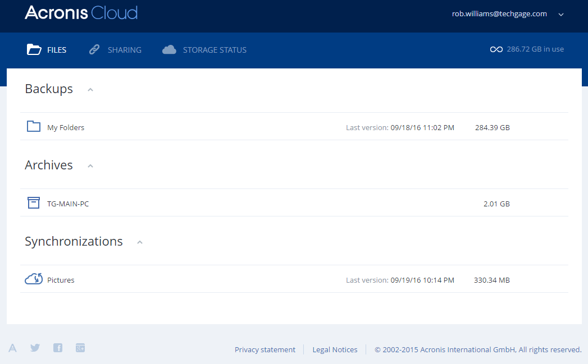
Task: Collapse the Backups section
Action: click(90, 90)
